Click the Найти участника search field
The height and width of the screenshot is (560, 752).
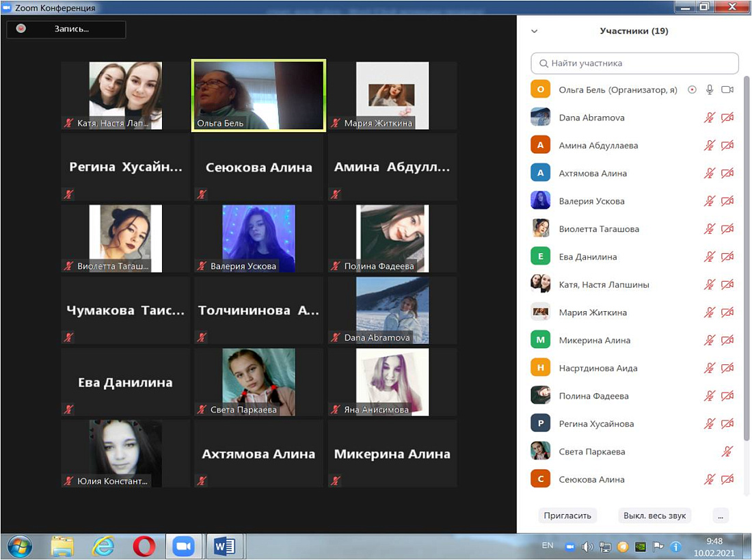point(634,63)
